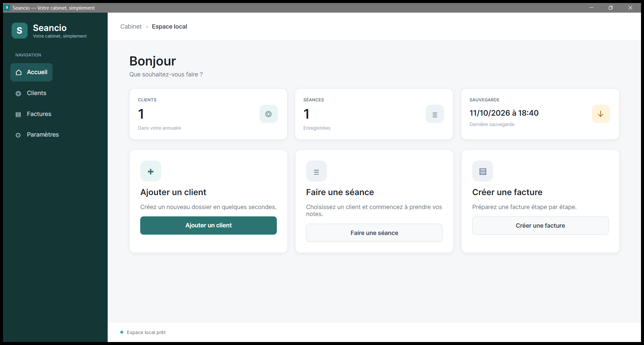Click the SAUVEGARDE card title
The image size is (644, 345).
tap(484, 100)
